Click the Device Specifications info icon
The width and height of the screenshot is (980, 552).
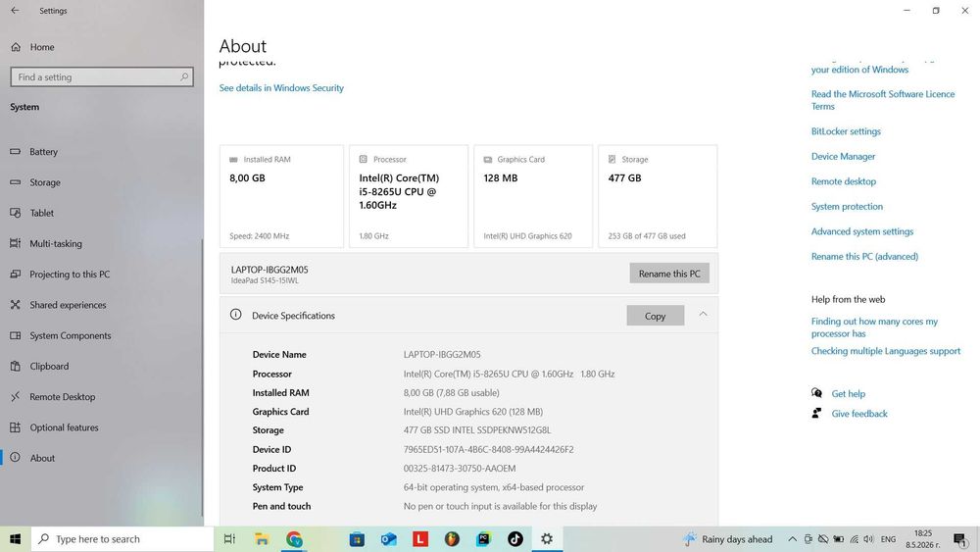point(235,315)
